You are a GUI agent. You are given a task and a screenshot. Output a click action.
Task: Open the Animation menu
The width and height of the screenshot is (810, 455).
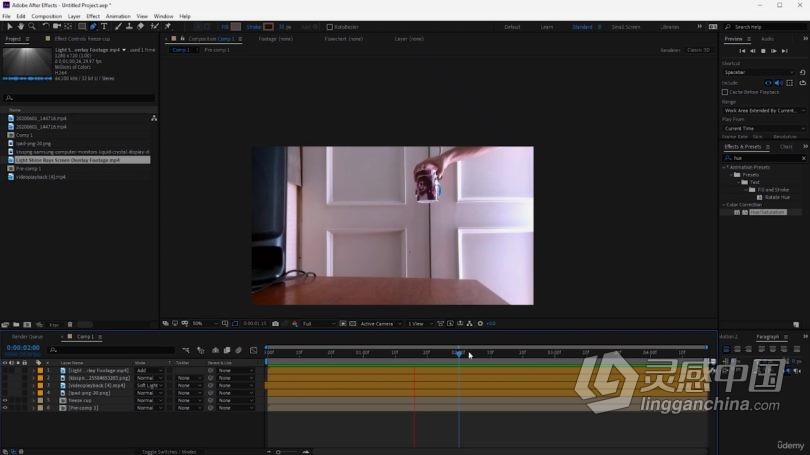[x=118, y=17]
